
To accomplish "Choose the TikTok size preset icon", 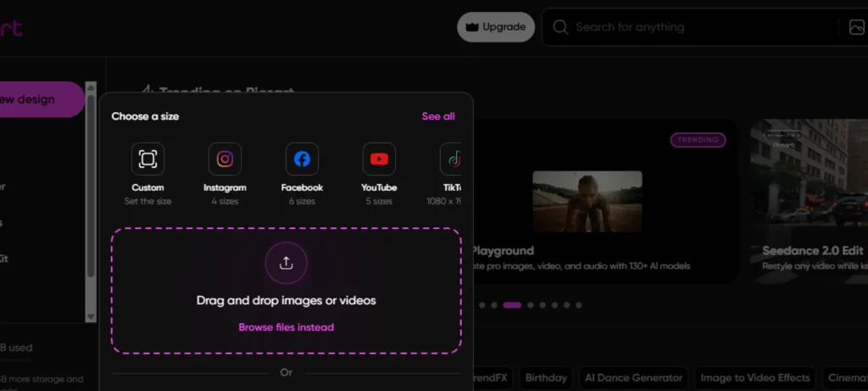I will 451,159.
